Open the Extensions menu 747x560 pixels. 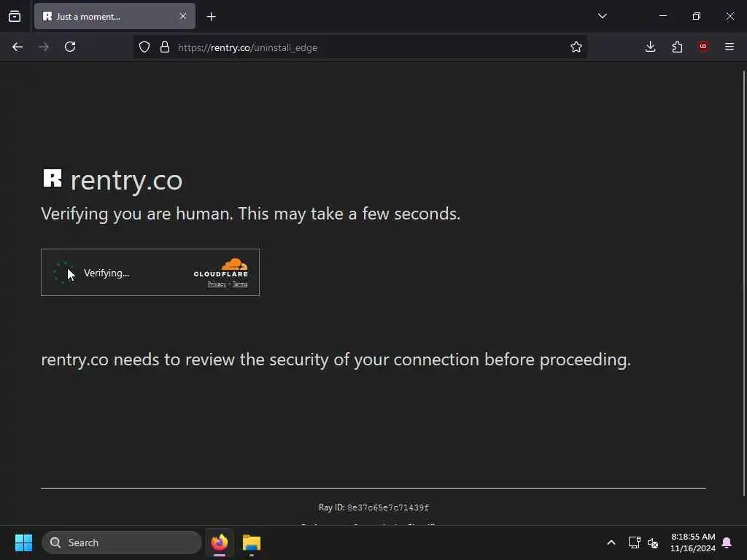677,47
